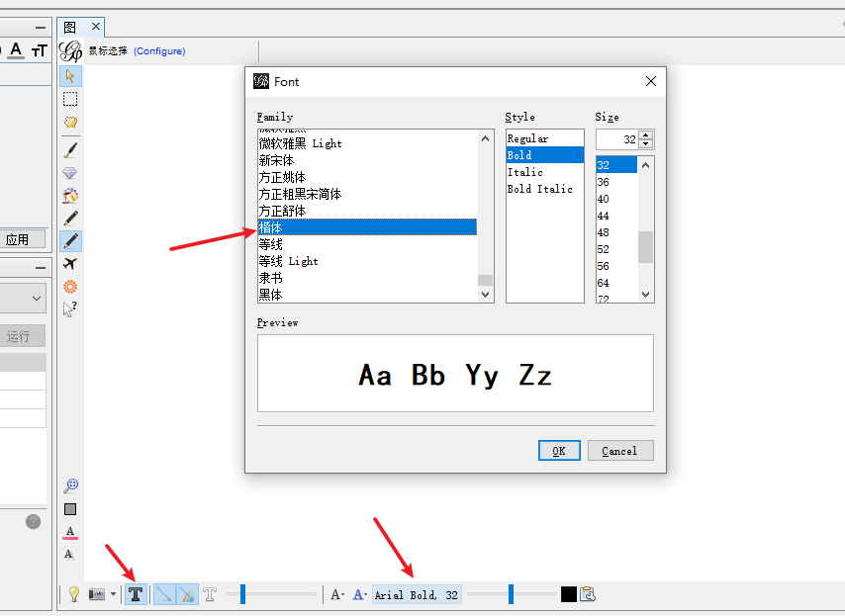Choose Bold Italic in the Style list
The height and width of the screenshot is (616, 845).
(545, 189)
